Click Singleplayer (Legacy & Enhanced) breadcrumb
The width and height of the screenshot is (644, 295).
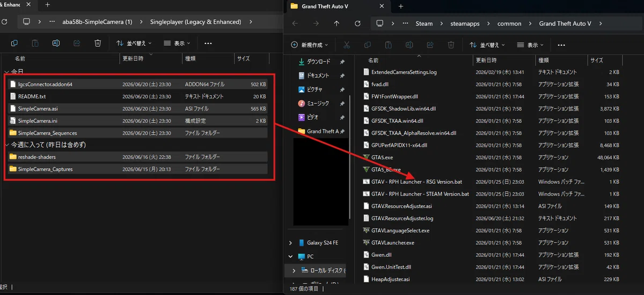pyautogui.click(x=195, y=22)
